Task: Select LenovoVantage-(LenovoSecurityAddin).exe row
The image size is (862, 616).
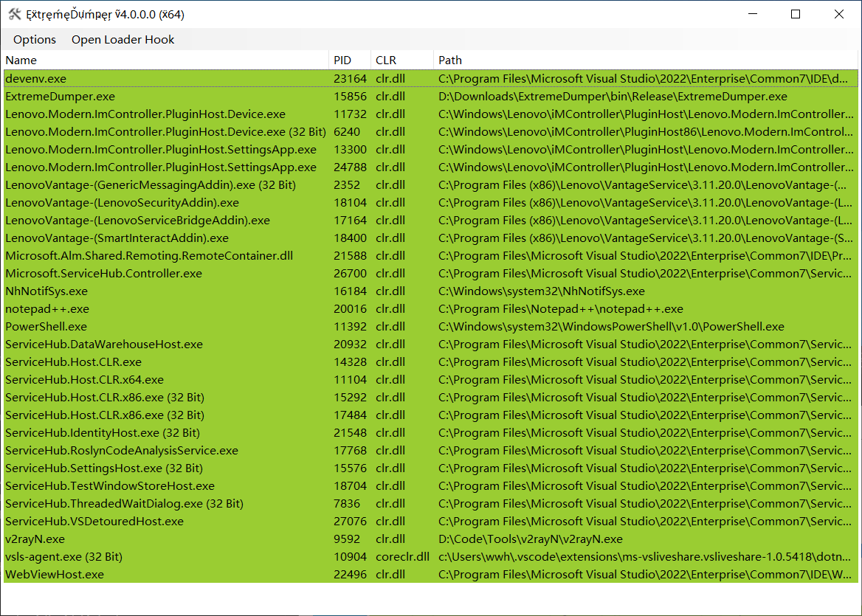Action: [430, 203]
